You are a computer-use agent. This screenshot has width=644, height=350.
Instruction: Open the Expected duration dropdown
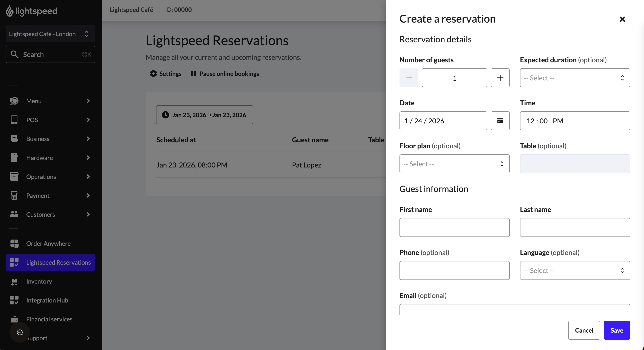(x=574, y=78)
